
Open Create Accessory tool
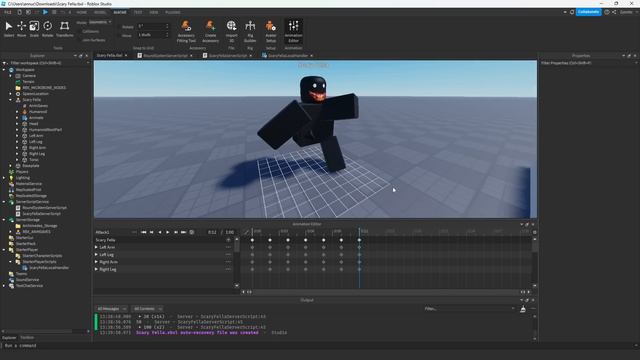(x=210, y=31)
